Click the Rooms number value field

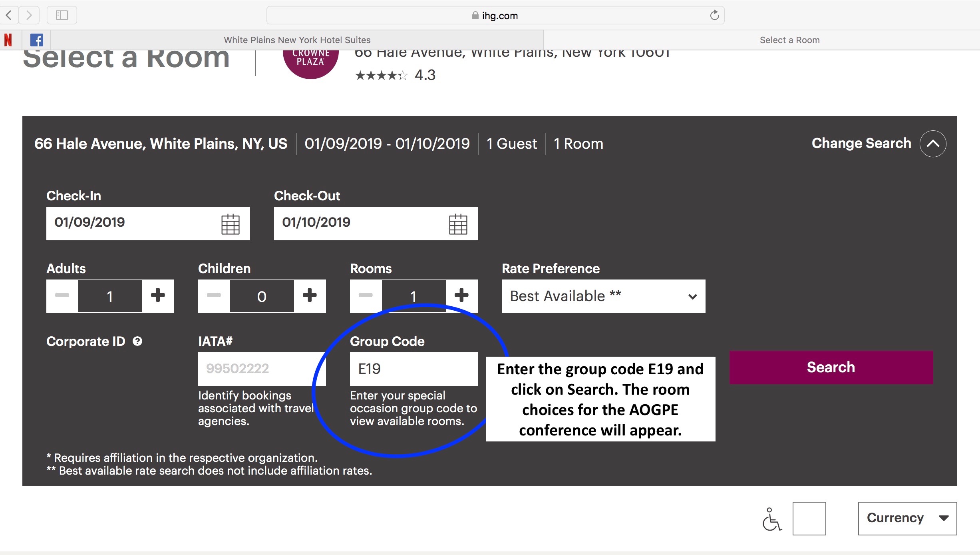tap(414, 296)
